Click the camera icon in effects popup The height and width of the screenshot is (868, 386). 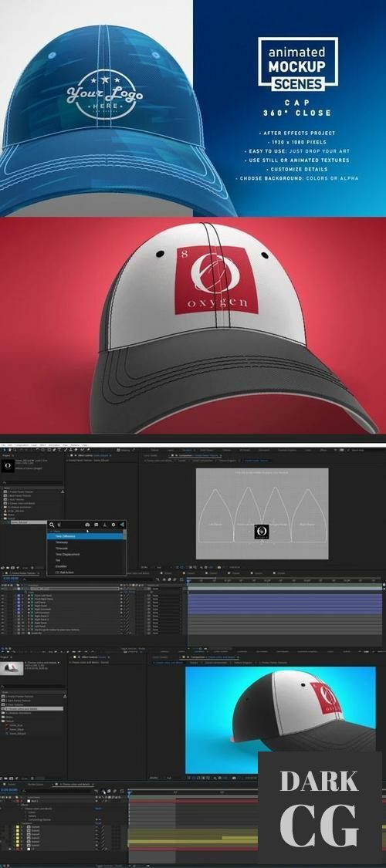pos(87,525)
